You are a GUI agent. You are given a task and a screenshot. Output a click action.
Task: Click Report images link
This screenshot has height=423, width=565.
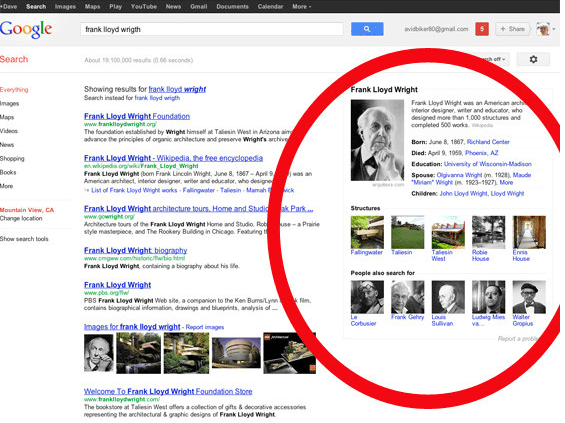(205, 327)
